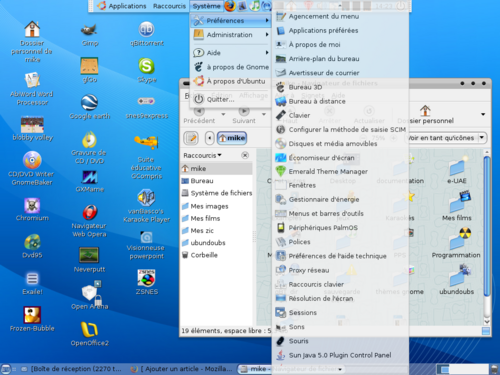Choose 'Quitter...' from Système menu

click(231, 99)
